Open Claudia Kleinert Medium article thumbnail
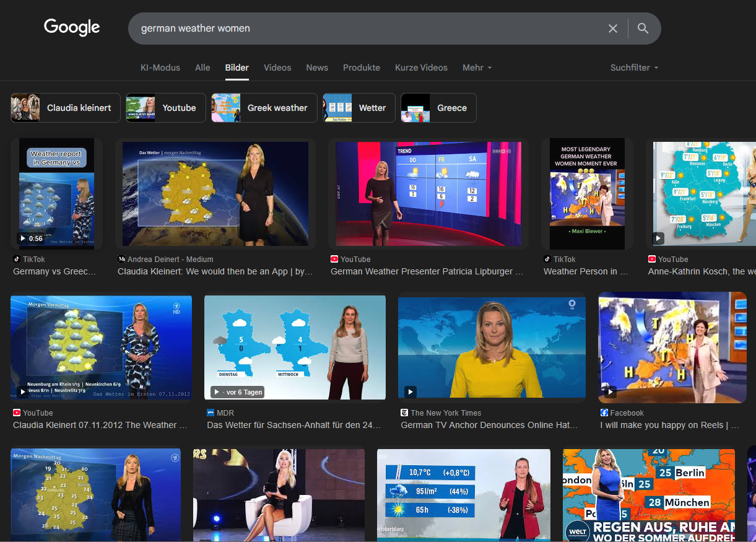This screenshot has height=542, width=756. pos(215,194)
